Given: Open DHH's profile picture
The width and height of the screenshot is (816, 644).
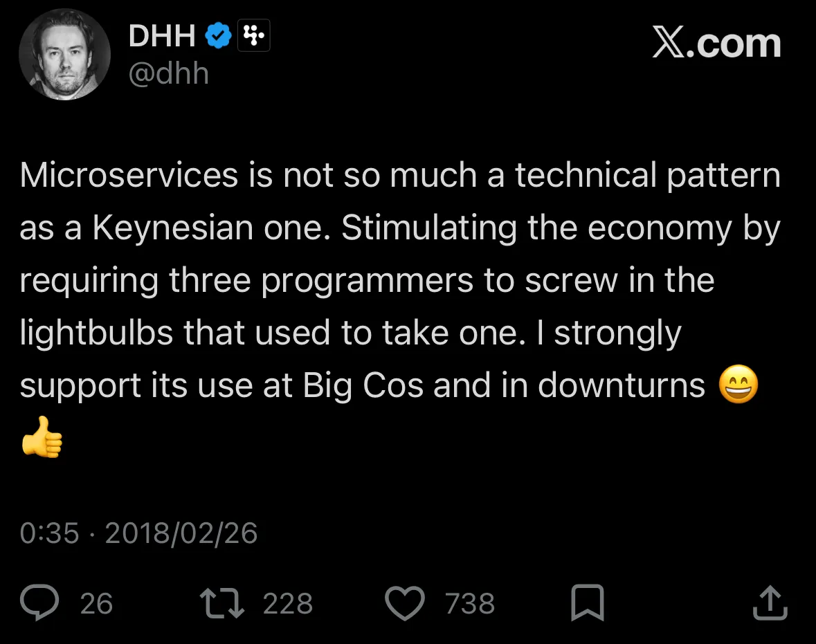Looking at the screenshot, I should point(64,55).
